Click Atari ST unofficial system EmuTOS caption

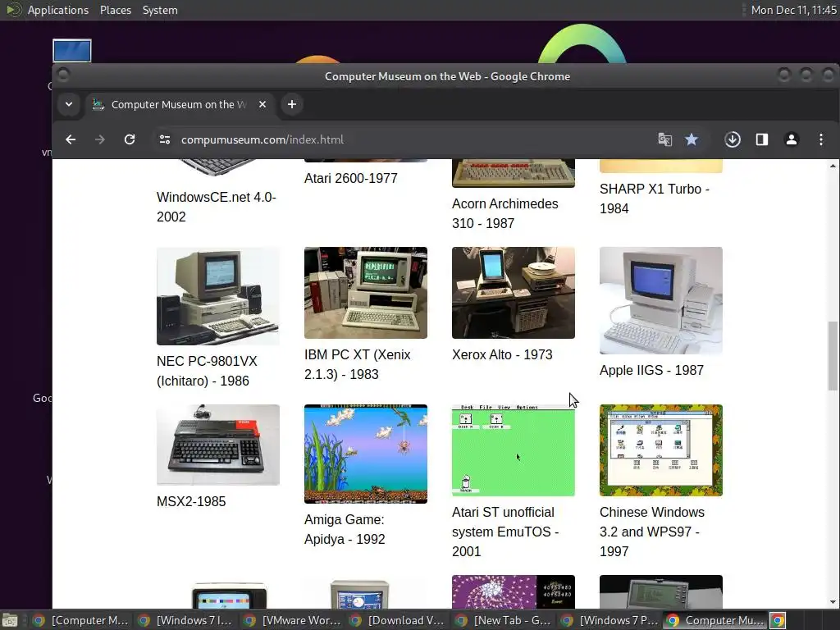point(505,532)
